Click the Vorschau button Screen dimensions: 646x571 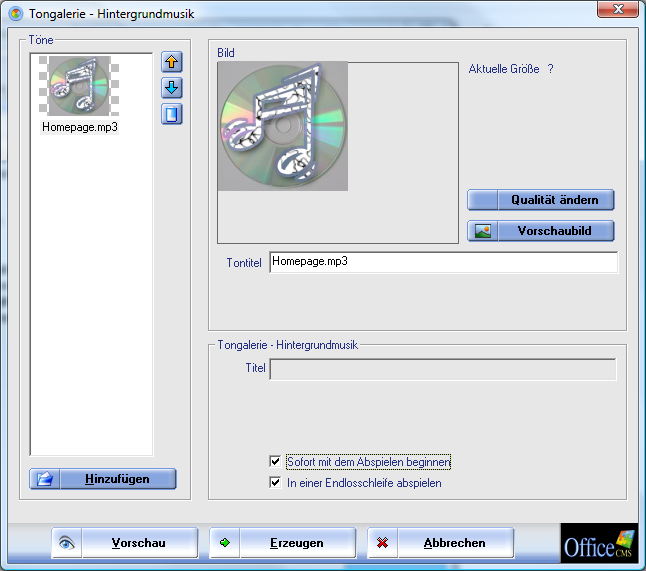[125, 543]
